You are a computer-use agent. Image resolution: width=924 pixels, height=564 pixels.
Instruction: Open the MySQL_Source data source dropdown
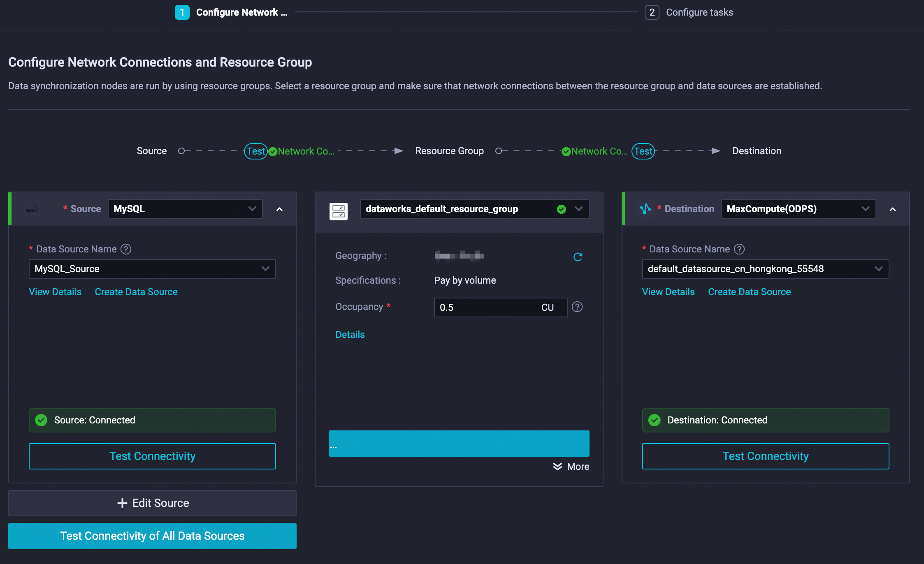coord(152,269)
